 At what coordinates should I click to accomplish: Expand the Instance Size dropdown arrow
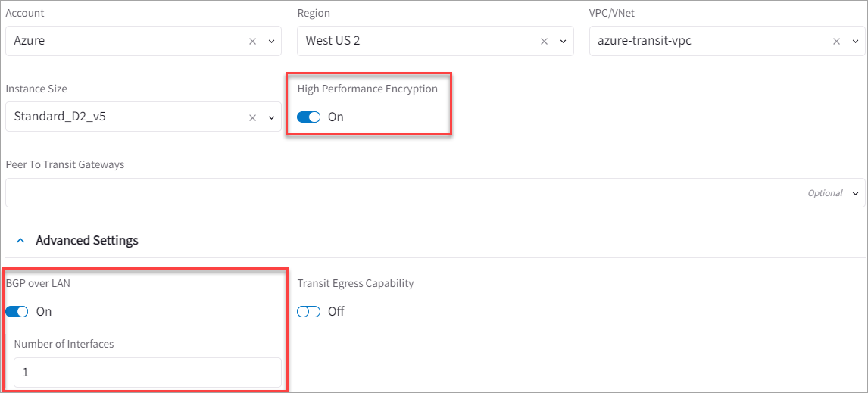coord(271,117)
